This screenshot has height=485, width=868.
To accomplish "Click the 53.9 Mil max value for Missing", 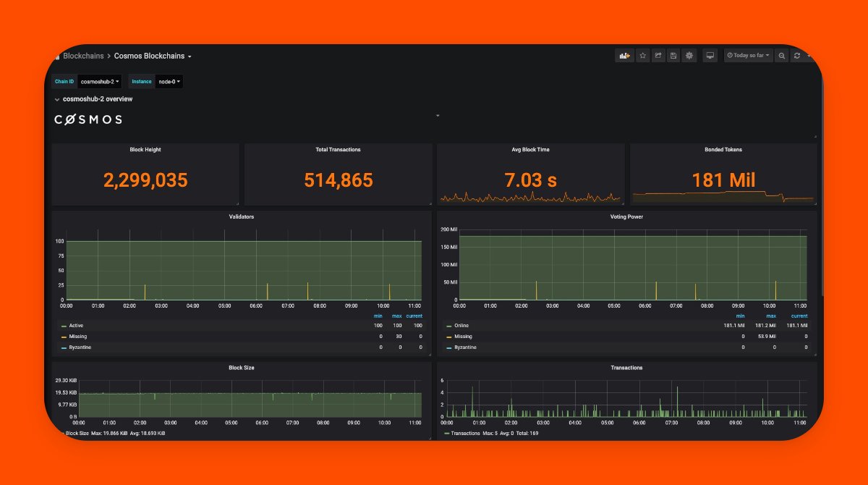I will 767,337.
